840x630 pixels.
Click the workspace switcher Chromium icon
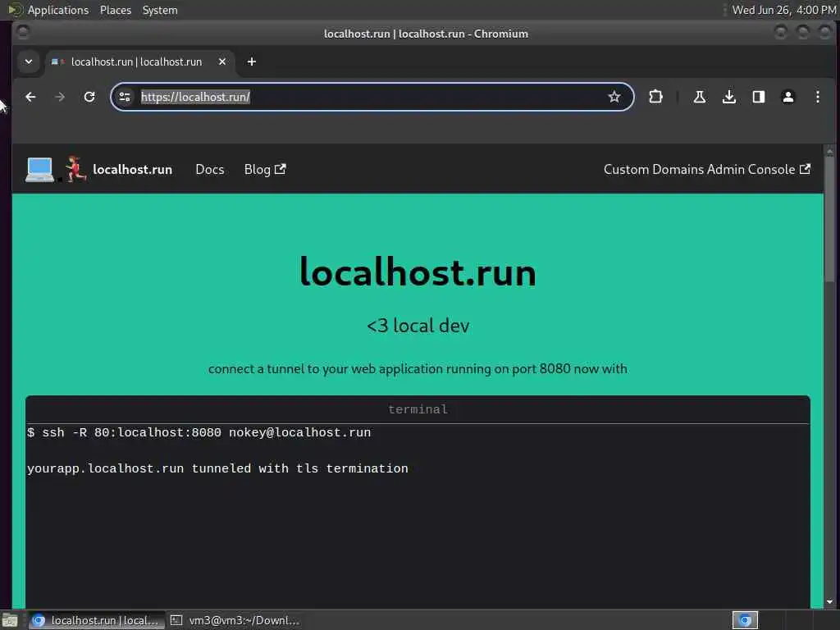pos(745,620)
